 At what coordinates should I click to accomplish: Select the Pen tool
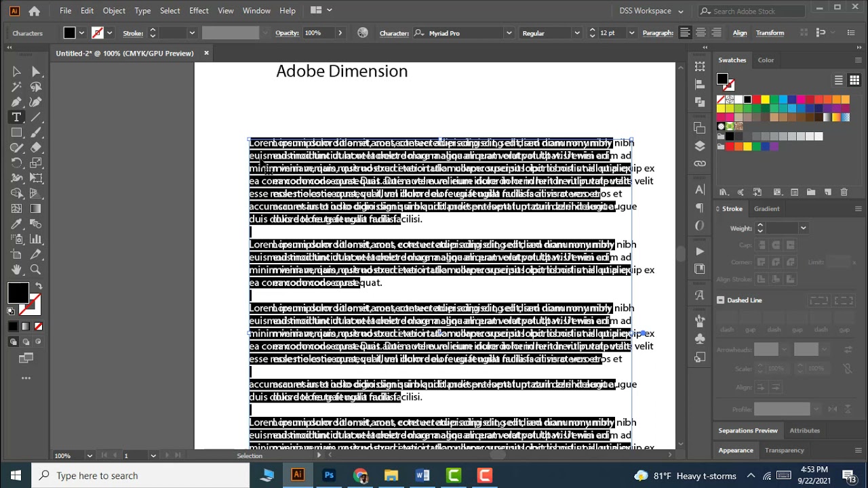coord(16,102)
